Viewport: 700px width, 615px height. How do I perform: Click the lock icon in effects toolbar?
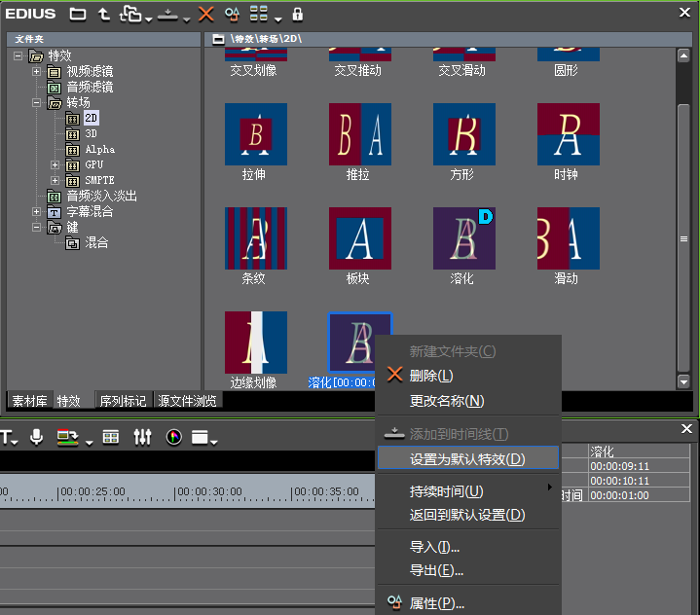[298, 15]
